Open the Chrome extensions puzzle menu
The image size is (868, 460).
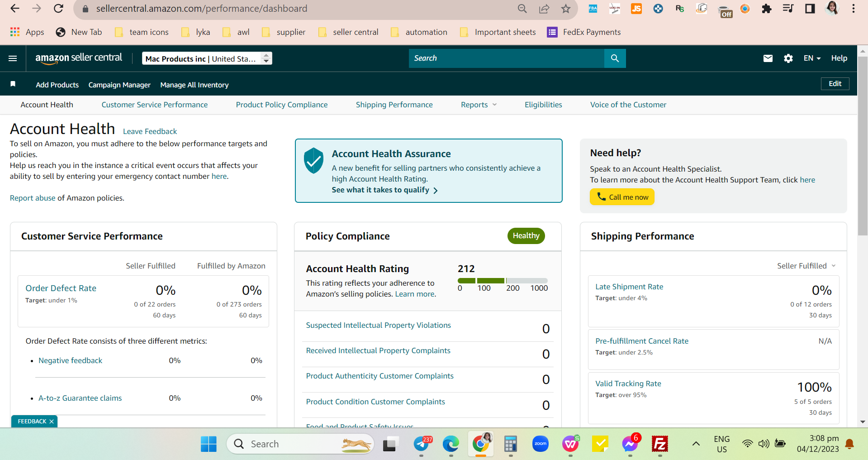[x=767, y=9]
